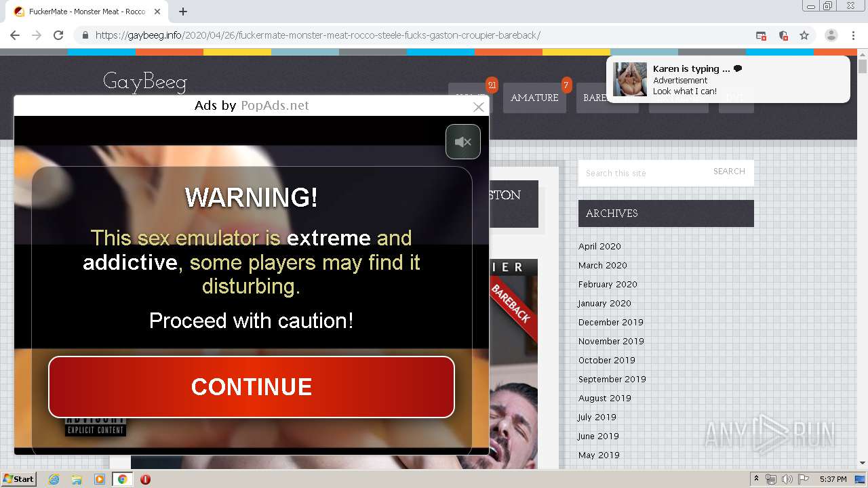
Task: Open July 2019 archive
Action: (x=597, y=417)
